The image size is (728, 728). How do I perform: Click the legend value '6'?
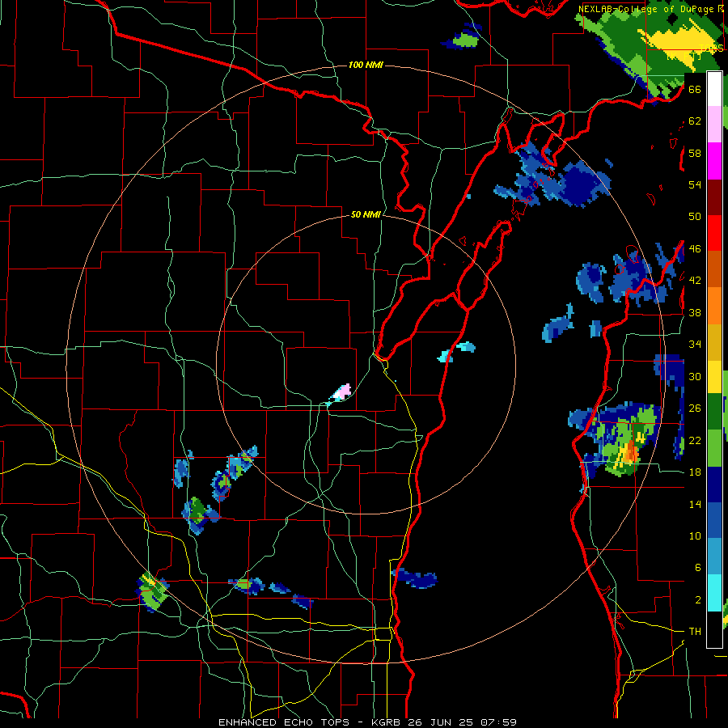tap(697, 567)
